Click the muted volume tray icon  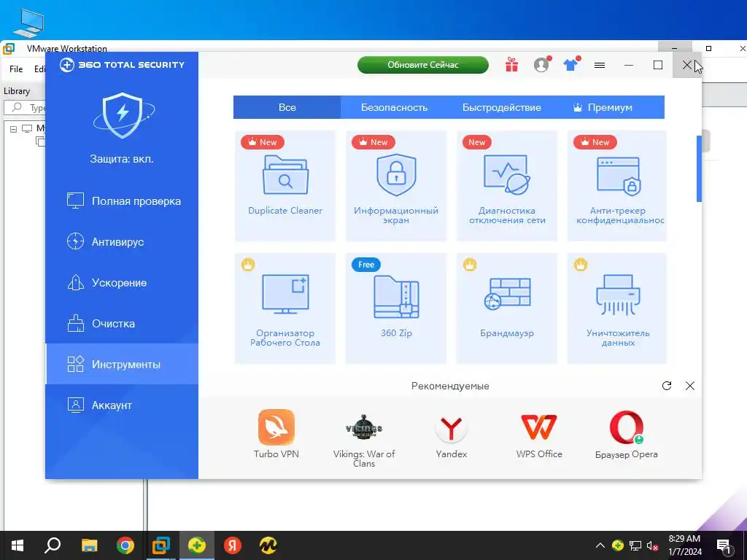653,545
